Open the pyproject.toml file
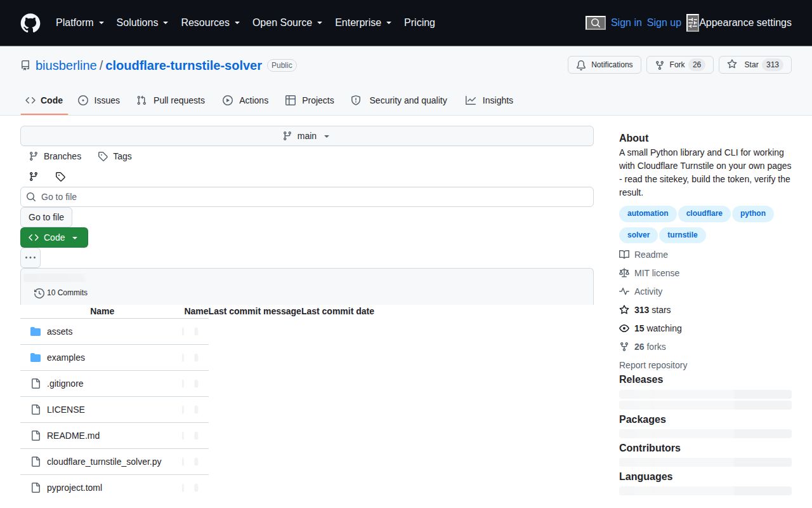 (74, 488)
